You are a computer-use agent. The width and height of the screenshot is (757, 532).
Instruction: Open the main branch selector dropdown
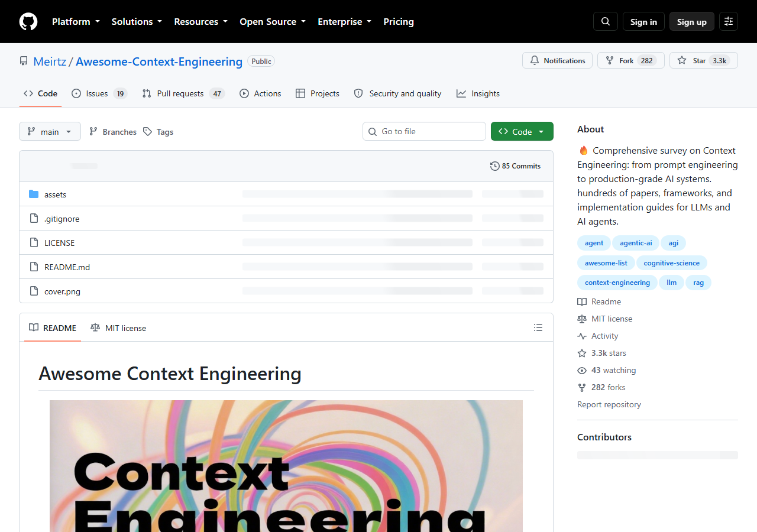(x=50, y=131)
